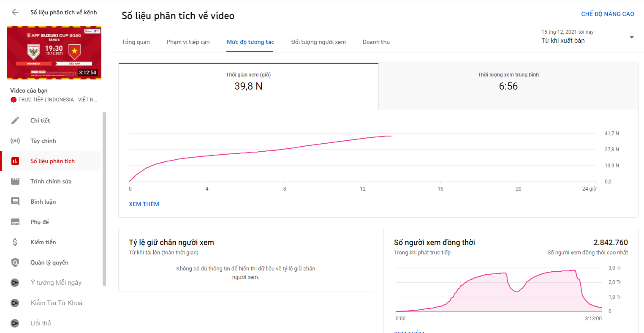Open Quản lý quyền copyright icon
The width and height of the screenshot is (644, 333).
(16, 262)
